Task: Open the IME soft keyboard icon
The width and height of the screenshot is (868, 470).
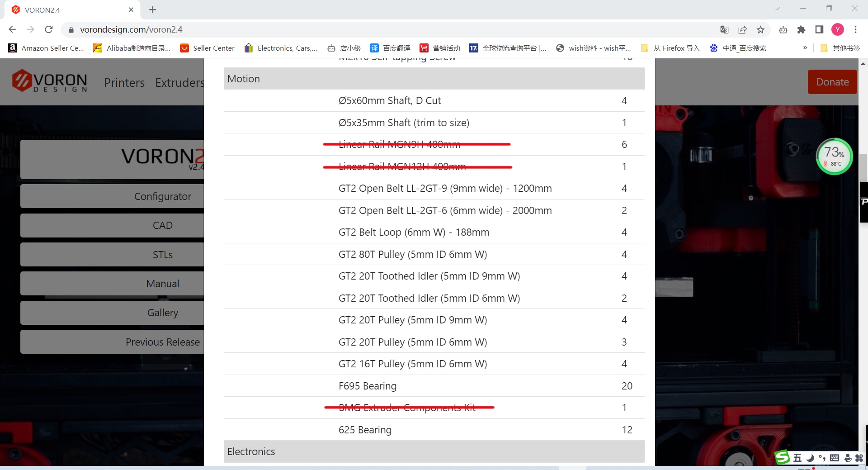Action: [835, 458]
